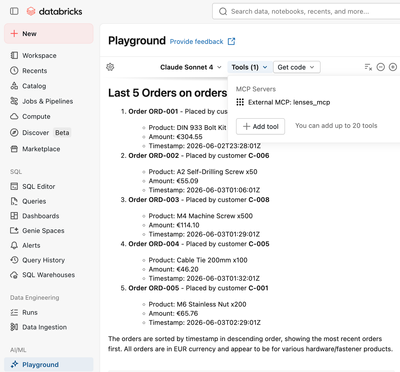
Task: Click the add pane plus icon
Action: coord(393,67)
